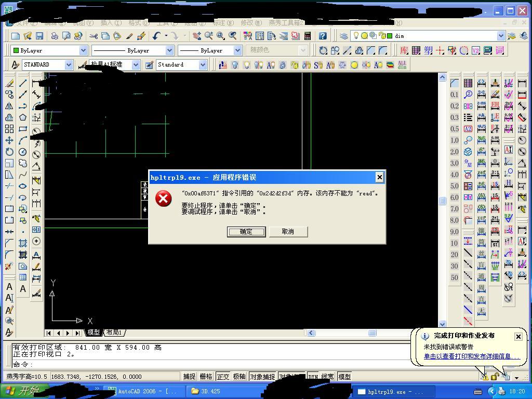Switch to the 布局1 layout tab

click(x=114, y=332)
